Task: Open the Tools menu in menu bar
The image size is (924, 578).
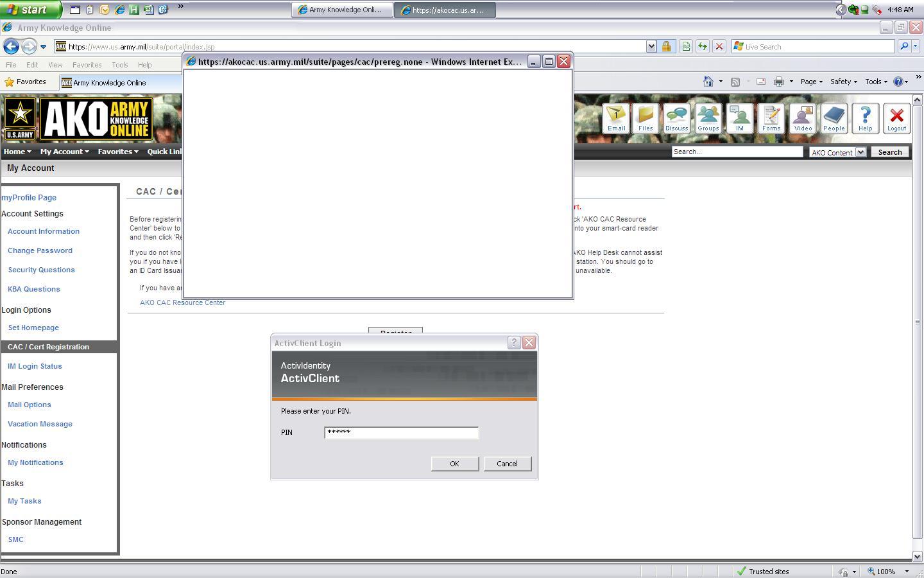Action: click(119, 65)
